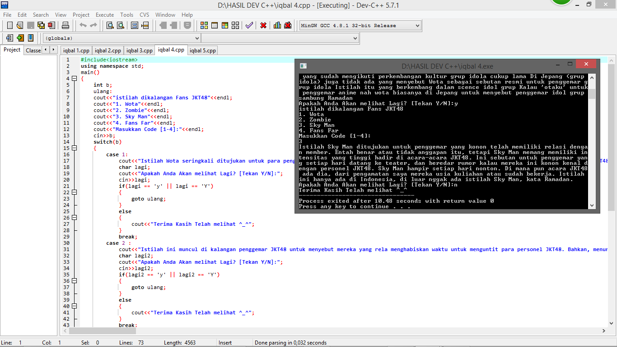The image size is (617, 364).
Task: Collapse the fold marker at line 36
Action: 74,281
